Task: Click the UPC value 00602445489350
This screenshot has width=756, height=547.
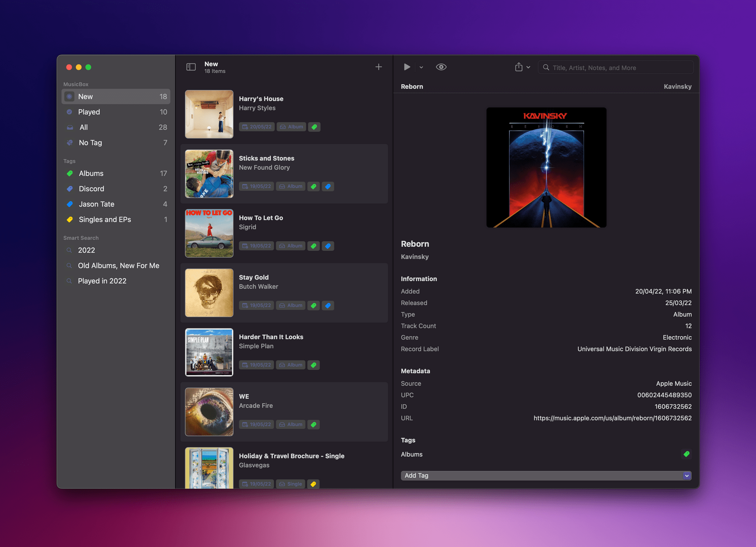Action: tap(664, 395)
